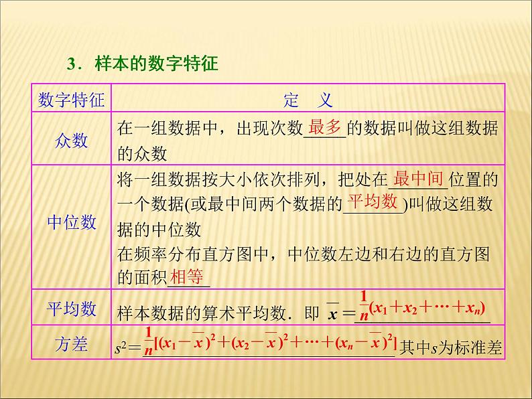Select the header cell '数字特征'
Image resolution: width=532 pixels, height=399 pixels.
click(71, 100)
